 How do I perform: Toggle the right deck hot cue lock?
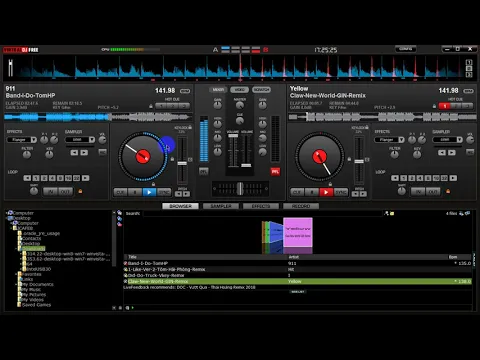(434, 106)
